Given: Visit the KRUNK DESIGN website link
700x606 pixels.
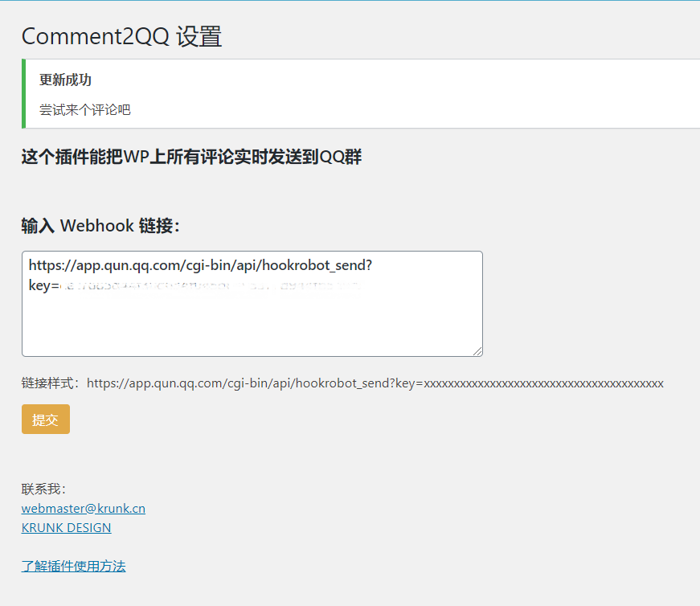Looking at the screenshot, I should pos(66,527).
